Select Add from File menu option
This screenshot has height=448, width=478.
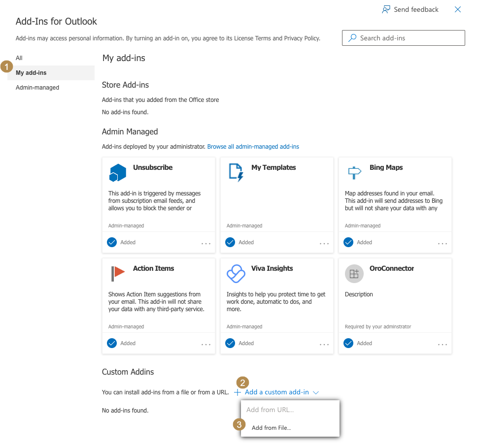(272, 428)
